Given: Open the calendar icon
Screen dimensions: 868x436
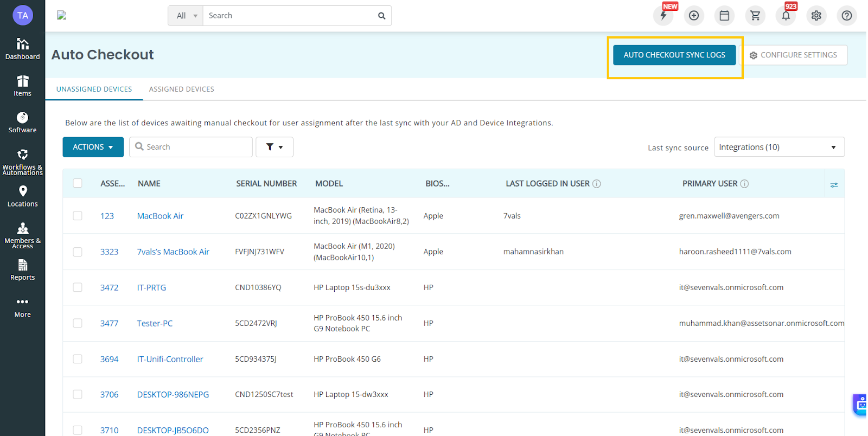Looking at the screenshot, I should 724,16.
